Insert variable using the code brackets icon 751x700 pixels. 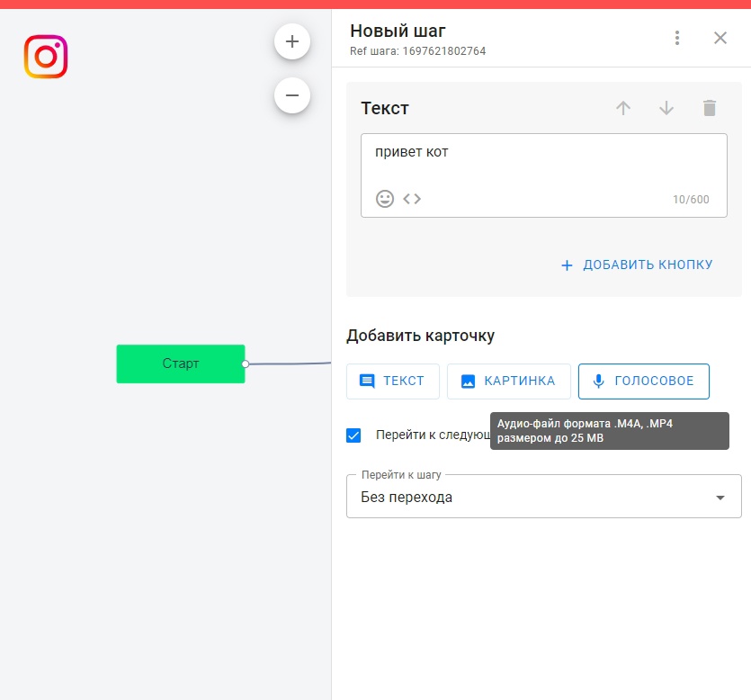[x=412, y=199]
